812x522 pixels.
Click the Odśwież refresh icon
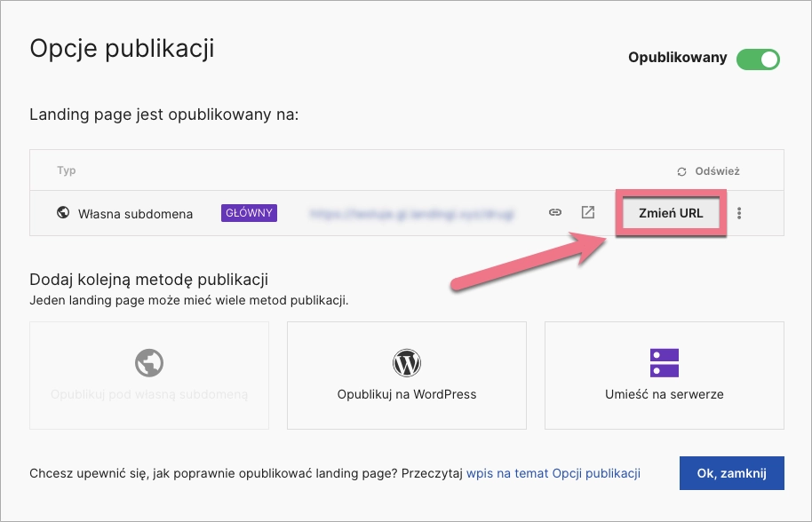682,171
